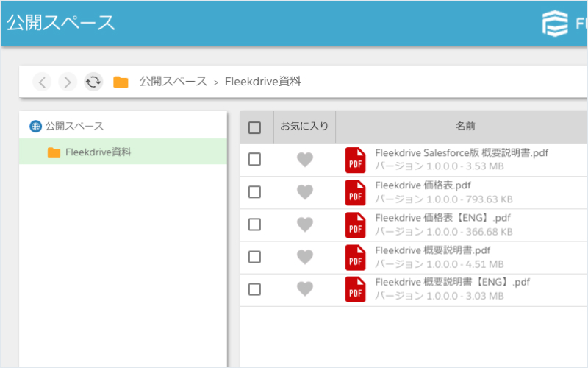Click PDF icon of Fleekdrive 価格表.pdf
The width and height of the screenshot is (588, 368).
[356, 193]
